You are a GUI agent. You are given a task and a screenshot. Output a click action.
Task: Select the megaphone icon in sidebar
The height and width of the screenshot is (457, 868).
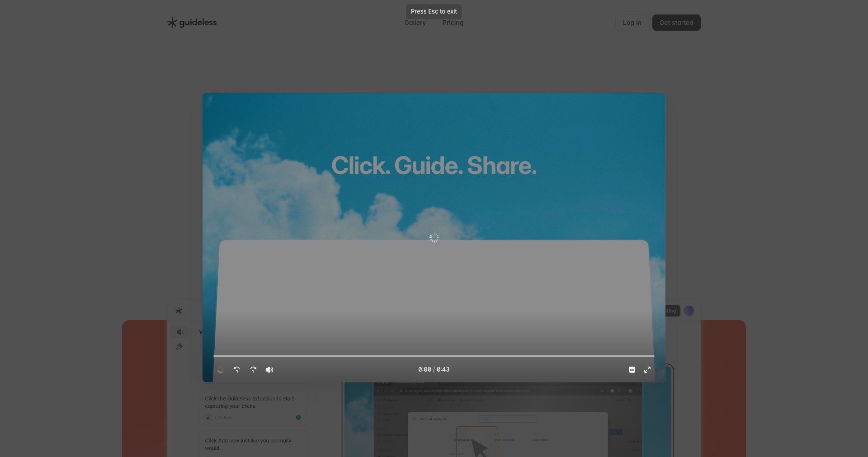[x=180, y=332]
